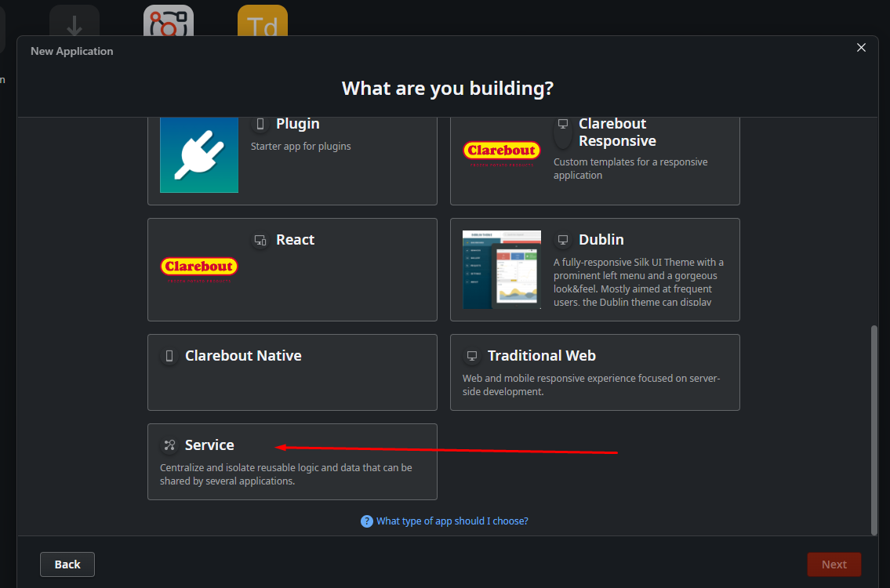Click the monitor icon next to Dublin

point(562,240)
